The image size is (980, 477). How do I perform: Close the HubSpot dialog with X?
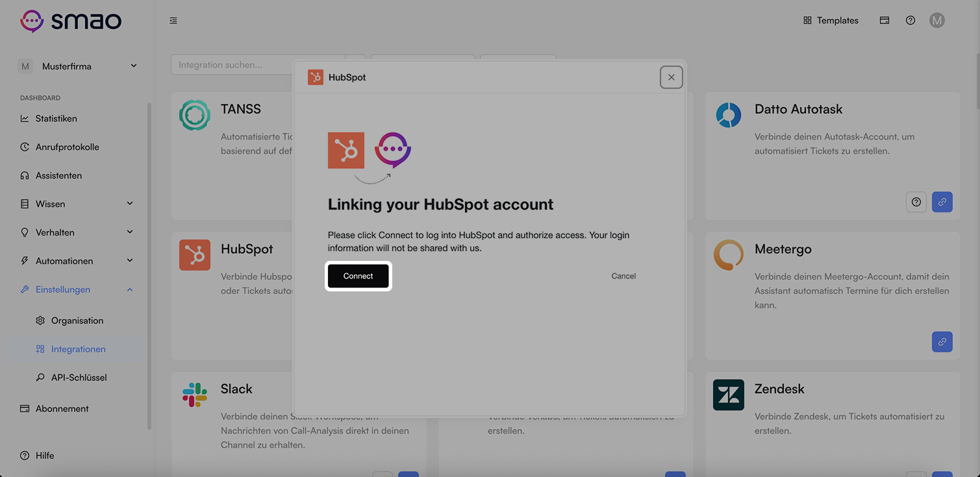(x=671, y=77)
